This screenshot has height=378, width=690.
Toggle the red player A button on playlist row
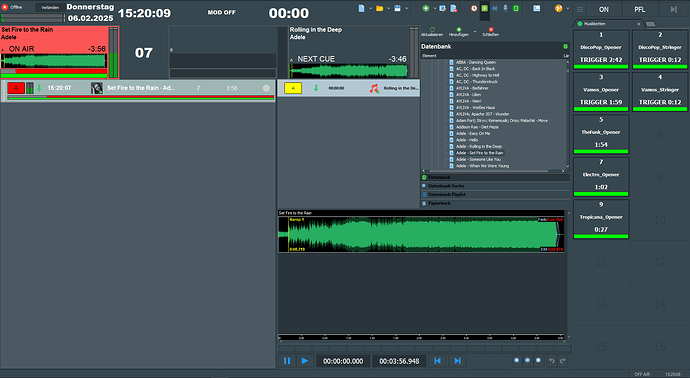[x=16, y=88]
